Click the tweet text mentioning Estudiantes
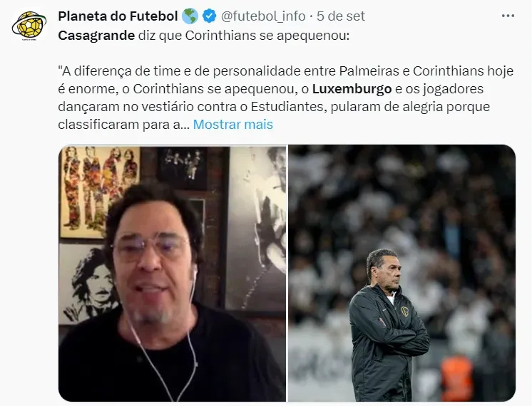Screen dimensions: 532x406 point(274,107)
